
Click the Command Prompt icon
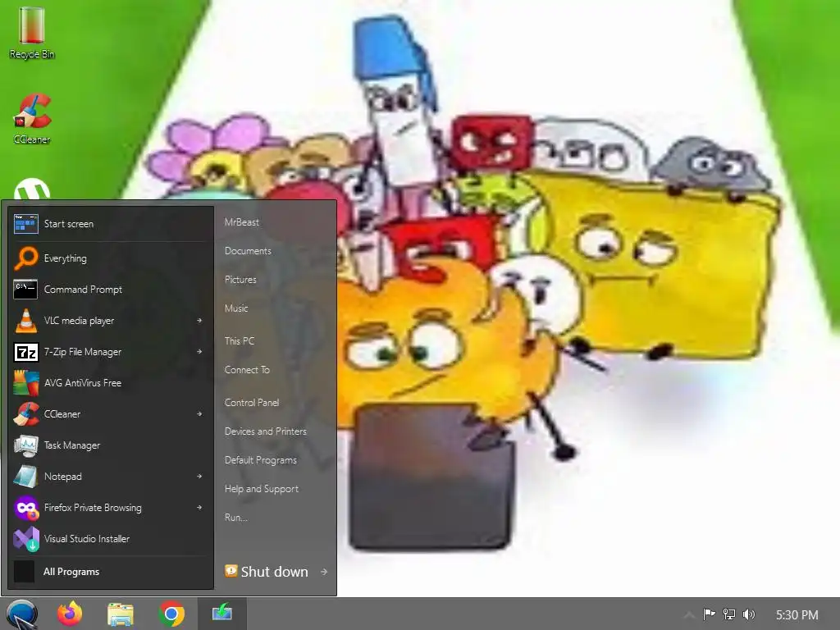25,290
